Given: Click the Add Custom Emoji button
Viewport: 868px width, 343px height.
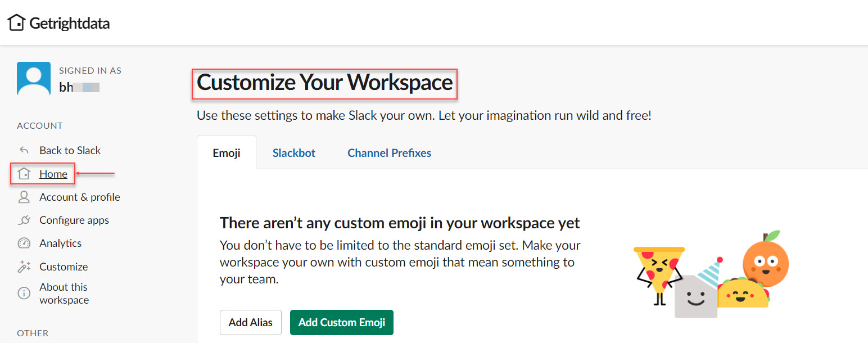Looking at the screenshot, I should [342, 322].
